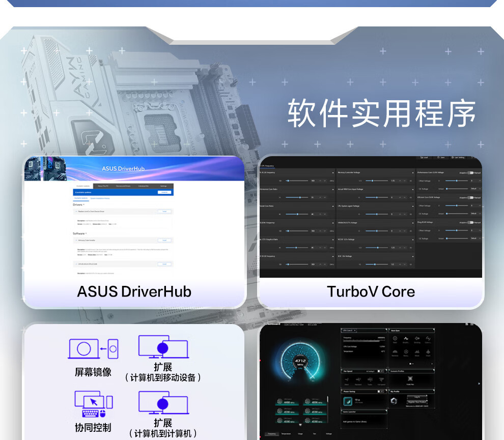Open the Devices and Drivers tab
The image size is (504, 440).
(123, 186)
